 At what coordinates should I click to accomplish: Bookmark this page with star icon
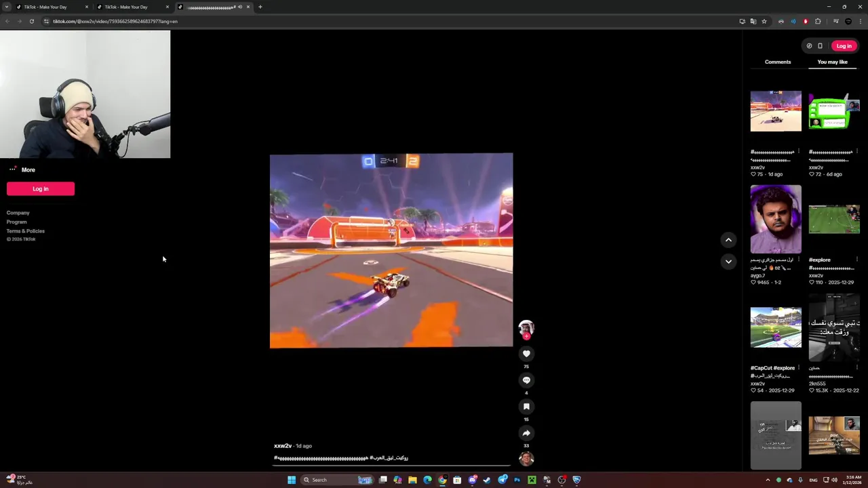(764, 21)
